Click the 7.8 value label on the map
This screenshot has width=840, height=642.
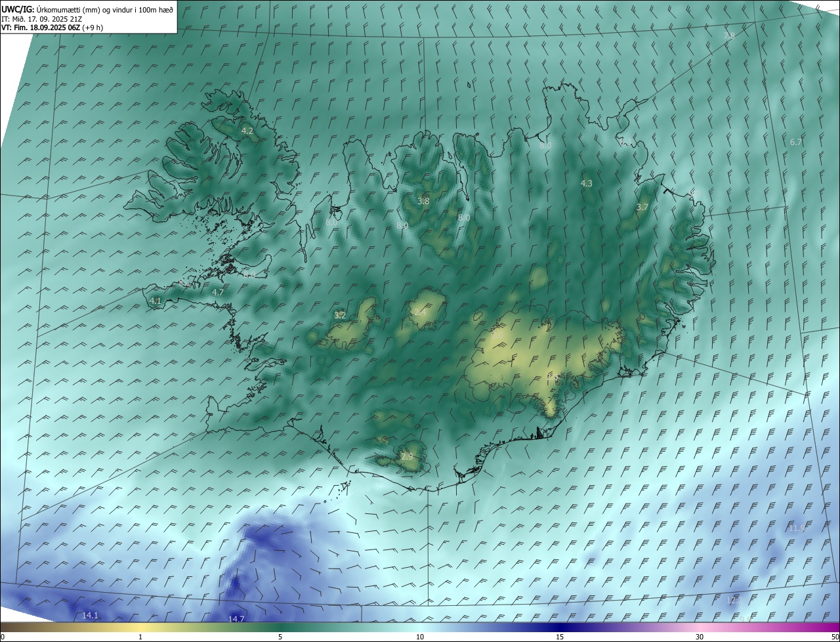coord(729,35)
